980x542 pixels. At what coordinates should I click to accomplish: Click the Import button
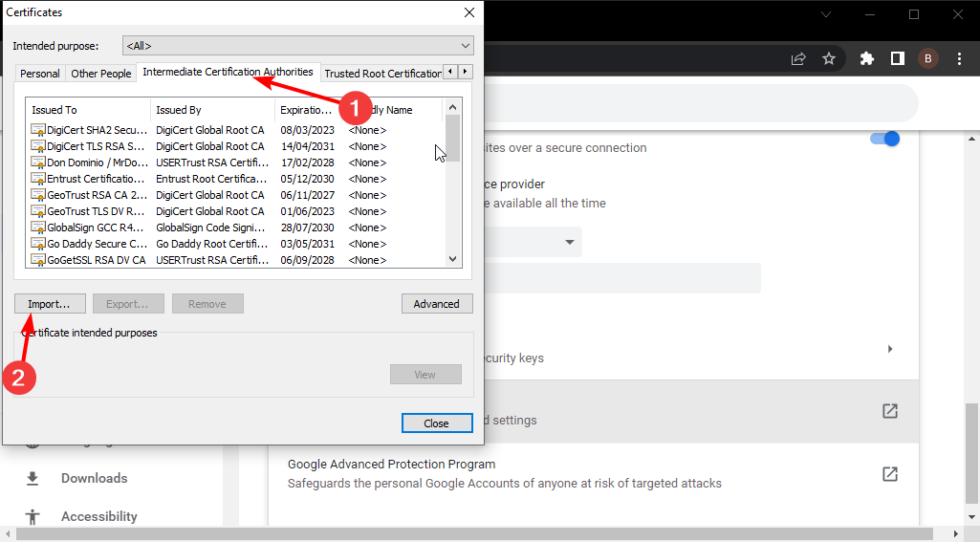click(50, 304)
